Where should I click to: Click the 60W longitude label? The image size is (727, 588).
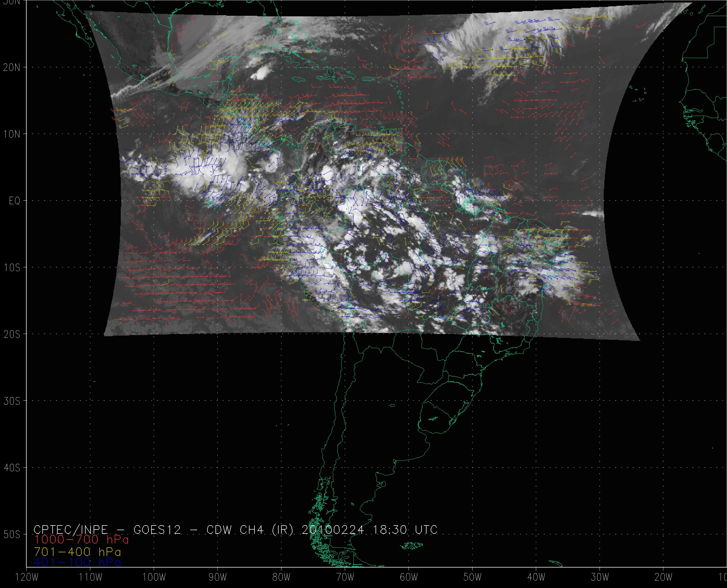[409, 577]
